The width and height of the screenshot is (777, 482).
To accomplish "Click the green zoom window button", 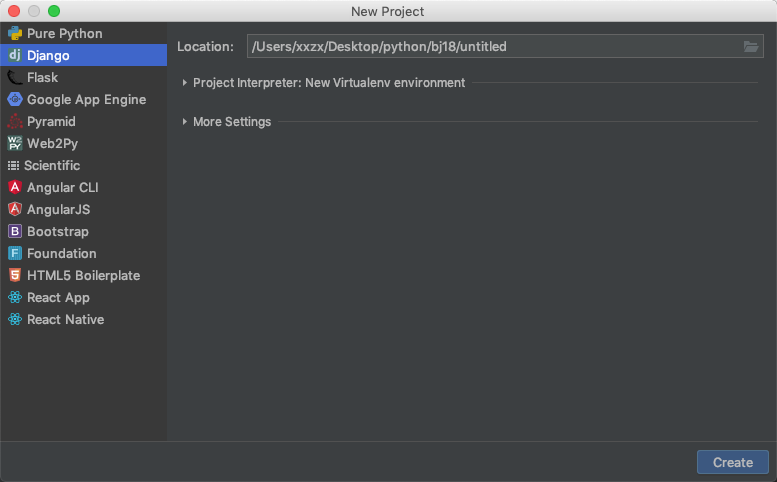I will click(54, 11).
